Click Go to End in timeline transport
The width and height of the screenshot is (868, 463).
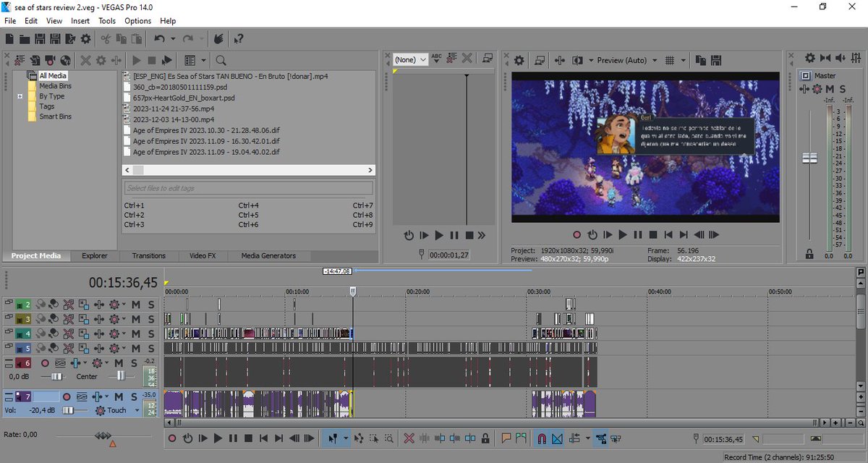tap(279, 438)
